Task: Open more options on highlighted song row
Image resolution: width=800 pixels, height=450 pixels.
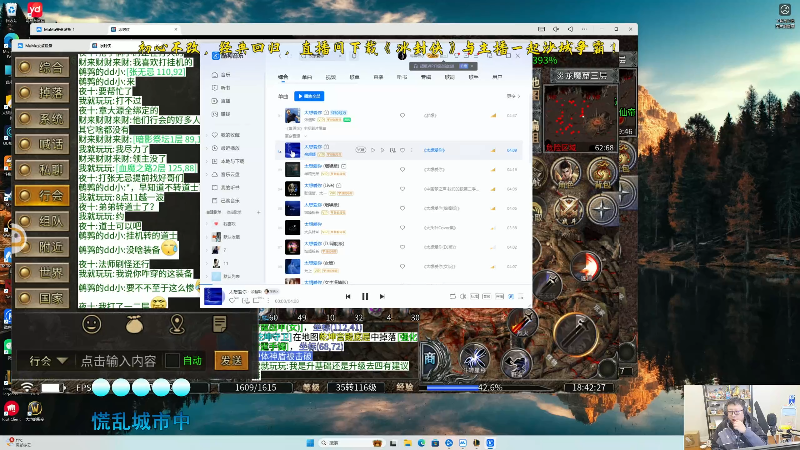Action: coord(411,150)
